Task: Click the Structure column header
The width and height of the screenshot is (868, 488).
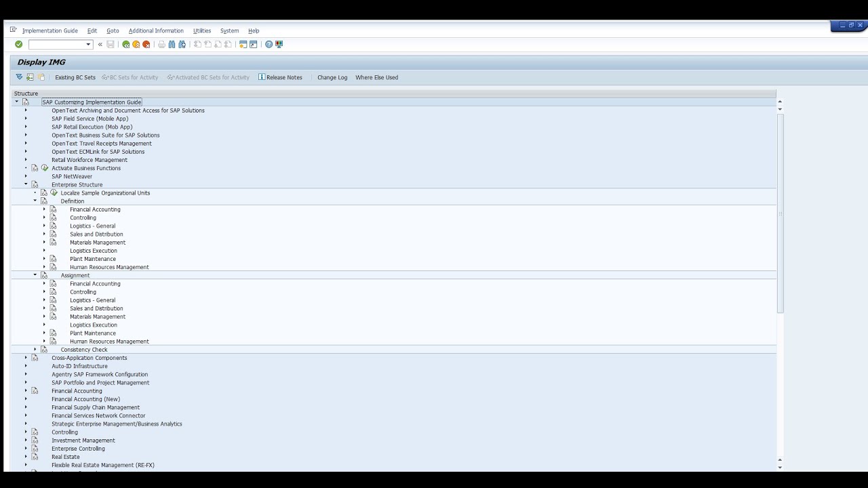Action: click(x=393, y=94)
